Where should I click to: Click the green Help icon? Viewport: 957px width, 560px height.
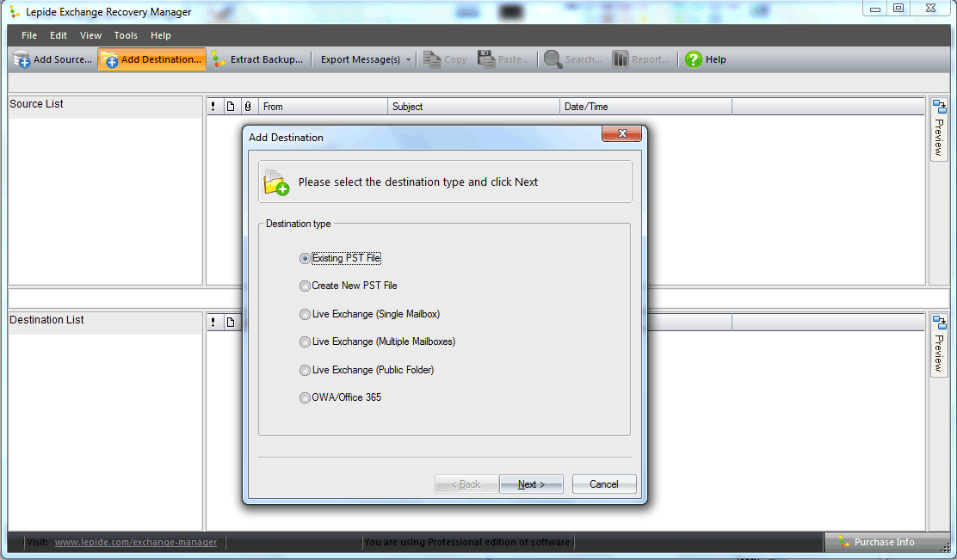coord(694,59)
